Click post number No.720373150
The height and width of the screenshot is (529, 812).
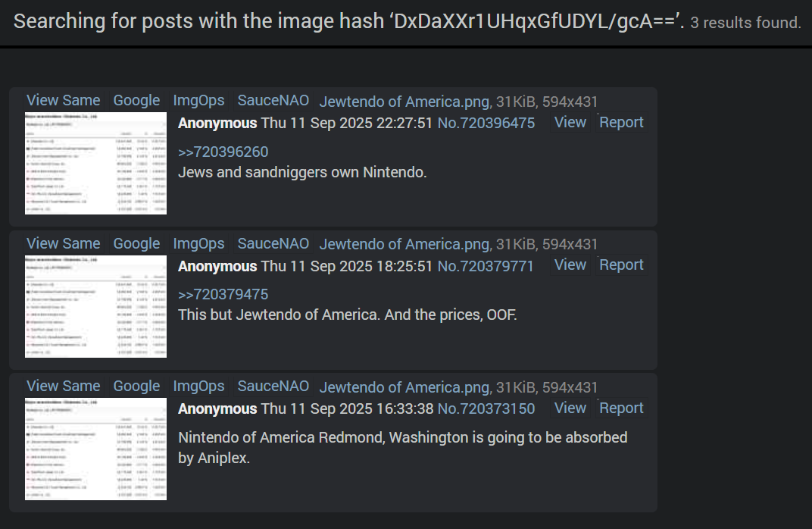click(486, 408)
